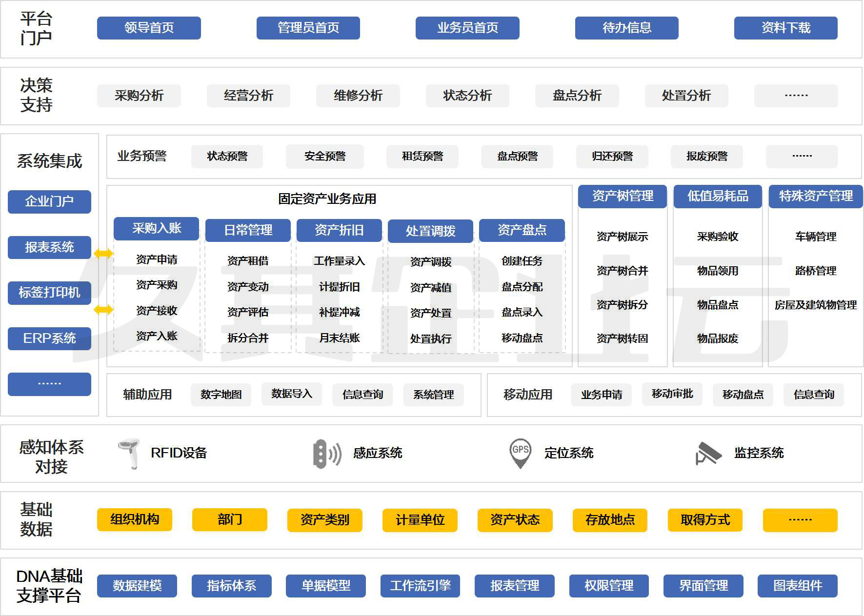
Task: Open the ERP系统 integration button
Action: click(x=49, y=338)
